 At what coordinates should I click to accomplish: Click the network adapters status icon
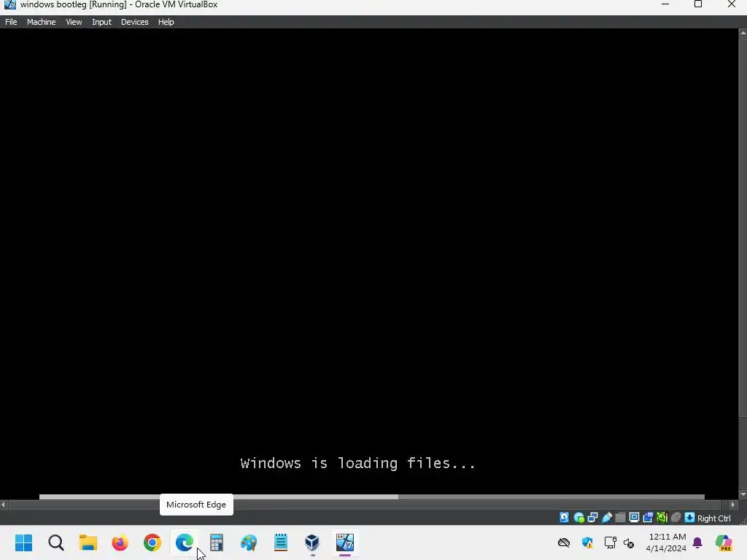(592, 518)
